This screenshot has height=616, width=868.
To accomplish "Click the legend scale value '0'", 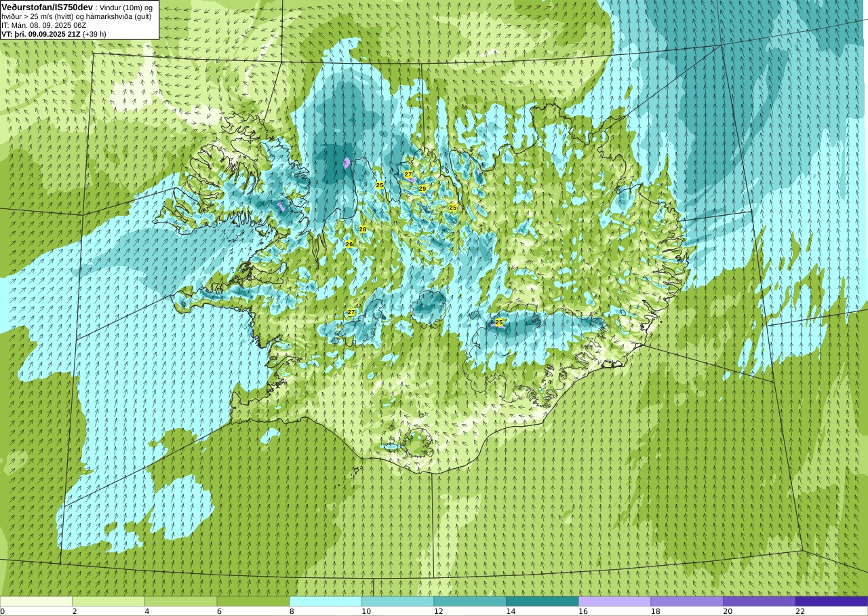I will click(3, 611).
